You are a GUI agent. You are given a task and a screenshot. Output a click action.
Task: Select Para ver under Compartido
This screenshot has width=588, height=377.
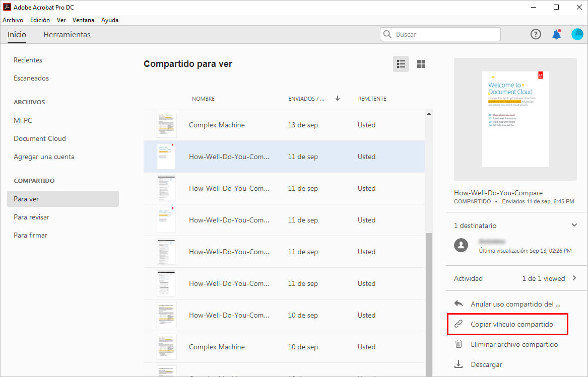pos(63,199)
